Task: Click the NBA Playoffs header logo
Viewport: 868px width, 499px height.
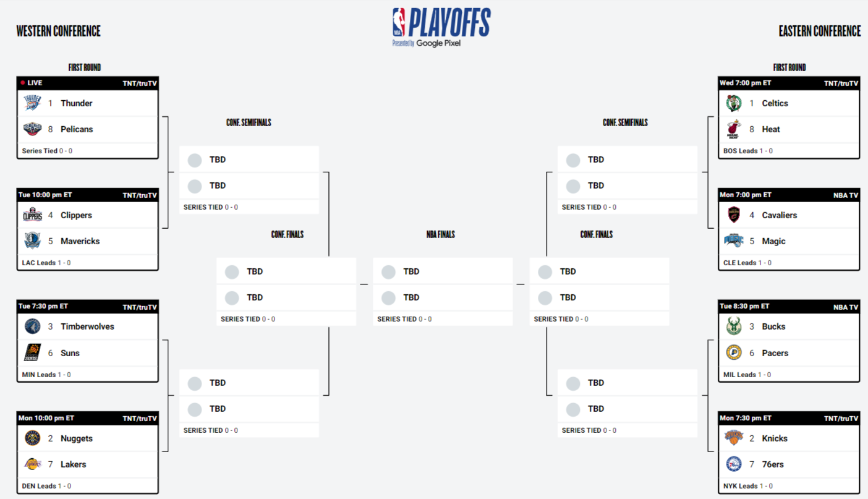Action: (441, 27)
